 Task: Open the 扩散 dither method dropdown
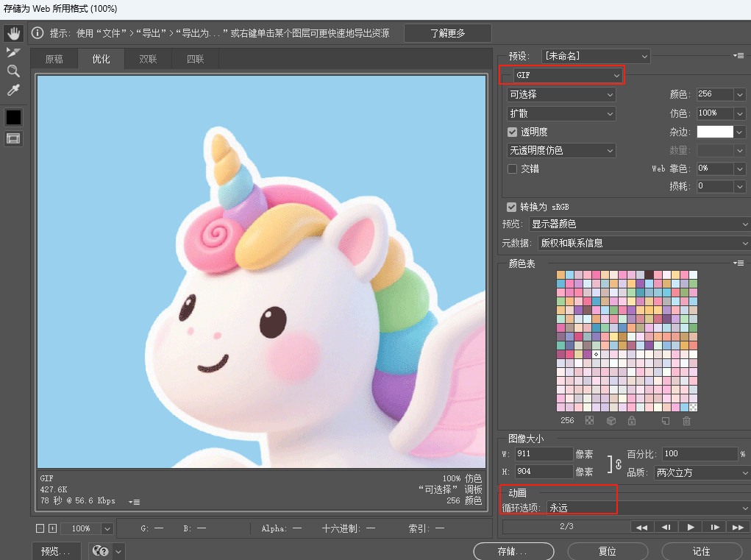(560, 113)
